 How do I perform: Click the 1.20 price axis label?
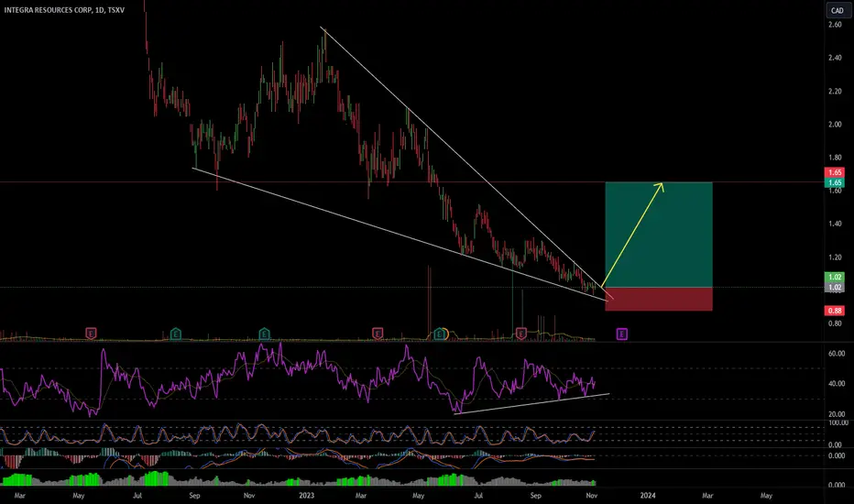click(x=835, y=257)
